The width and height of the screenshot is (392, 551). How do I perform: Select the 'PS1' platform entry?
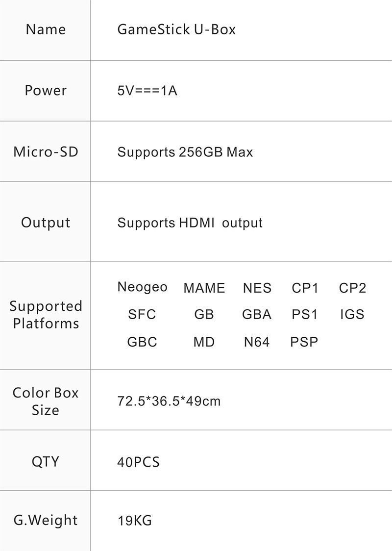point(305,315)
